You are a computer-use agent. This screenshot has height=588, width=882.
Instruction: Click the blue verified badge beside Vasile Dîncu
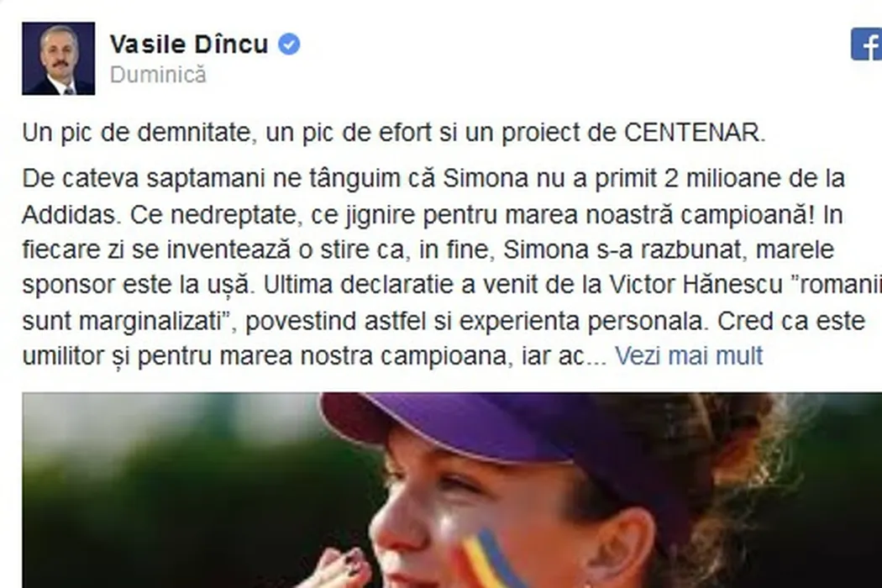point(289,44)
